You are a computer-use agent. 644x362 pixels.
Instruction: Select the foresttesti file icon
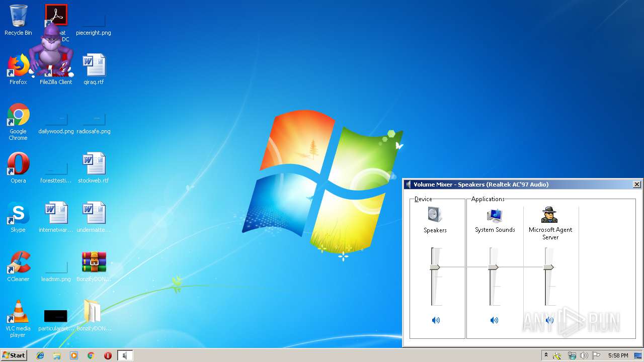coord(56,172)
